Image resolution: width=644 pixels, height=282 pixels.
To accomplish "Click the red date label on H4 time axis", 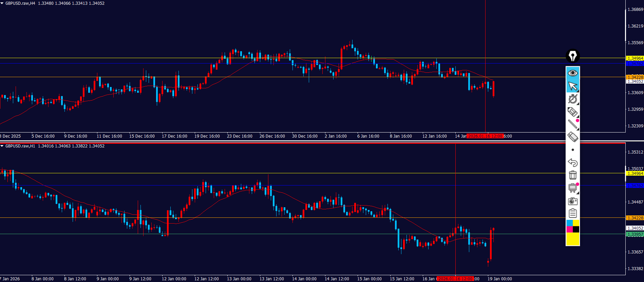I will click(x=485, y=136).
